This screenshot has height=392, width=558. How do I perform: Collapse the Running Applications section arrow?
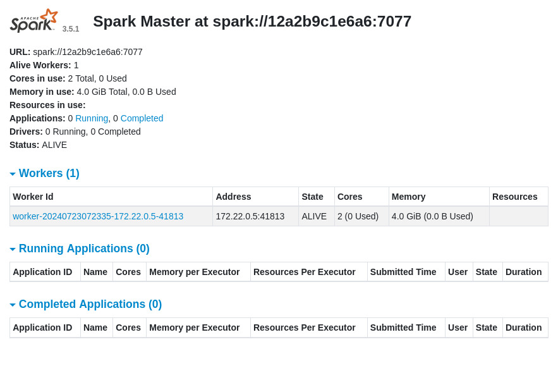tap(13, 249)
